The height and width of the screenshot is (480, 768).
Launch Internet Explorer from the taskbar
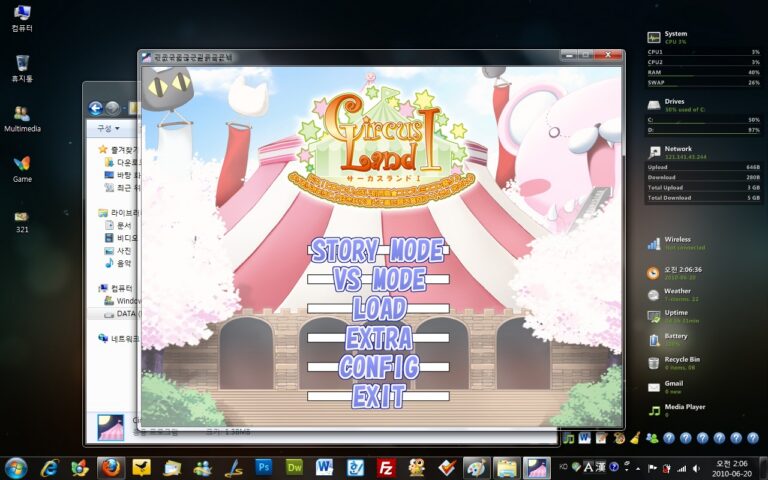tap(49, 468)
